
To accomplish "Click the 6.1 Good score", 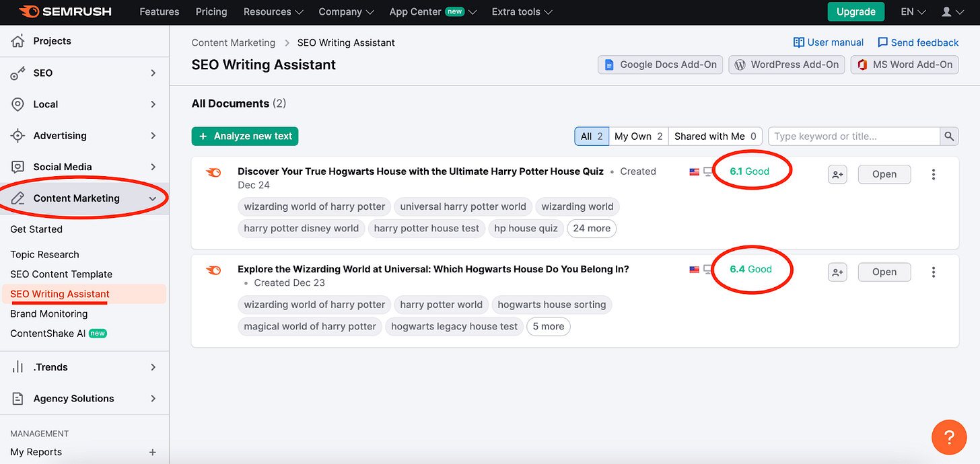I will [x=749, y=171].
